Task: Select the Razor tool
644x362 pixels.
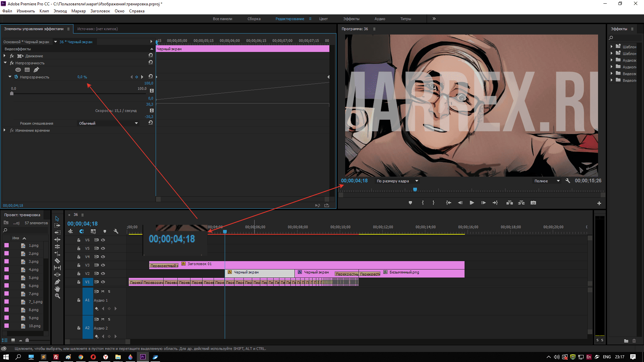Action: (57, 261)
